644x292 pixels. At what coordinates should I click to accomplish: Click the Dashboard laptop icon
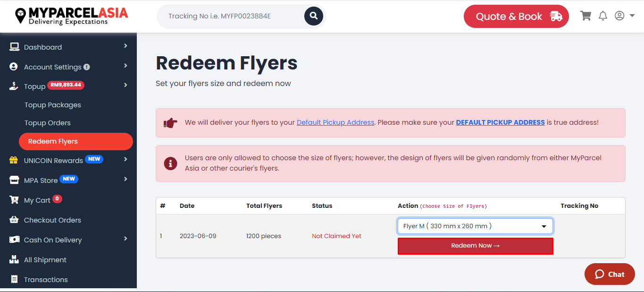[14, 47]
